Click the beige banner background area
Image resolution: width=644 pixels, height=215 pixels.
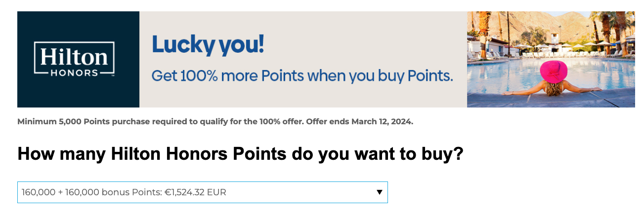[x=303, y=59]
